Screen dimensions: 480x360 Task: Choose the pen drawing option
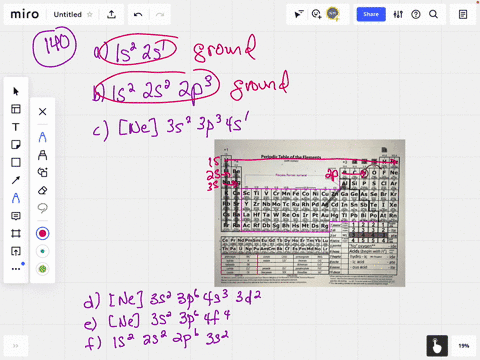point(42,137)
